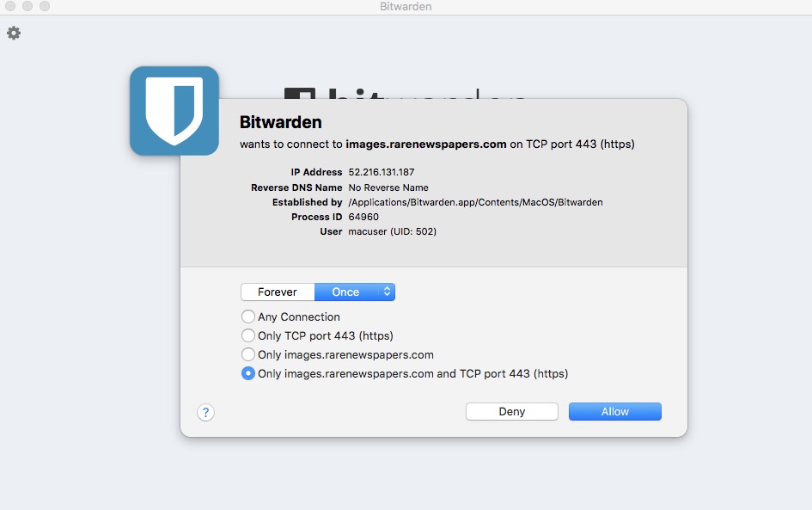
Task: Deny the Bitwarden connection
Action: click(x=511, y=411)
